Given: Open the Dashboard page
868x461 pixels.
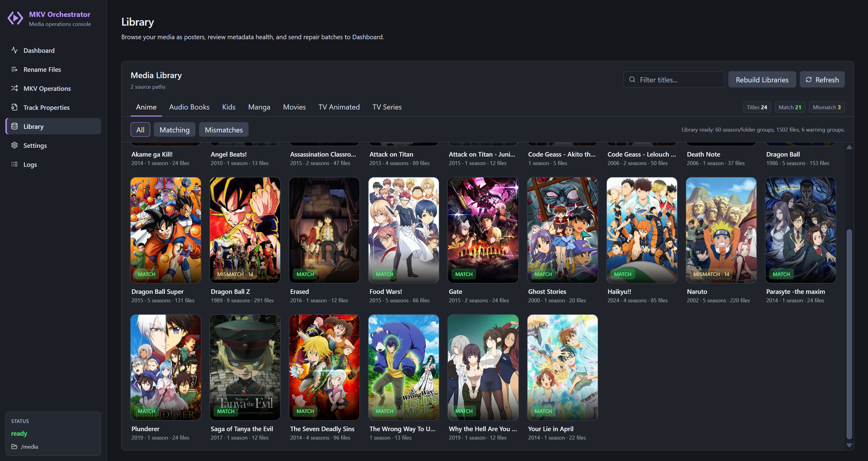Looking at the screenshot, I should [53, 50].
